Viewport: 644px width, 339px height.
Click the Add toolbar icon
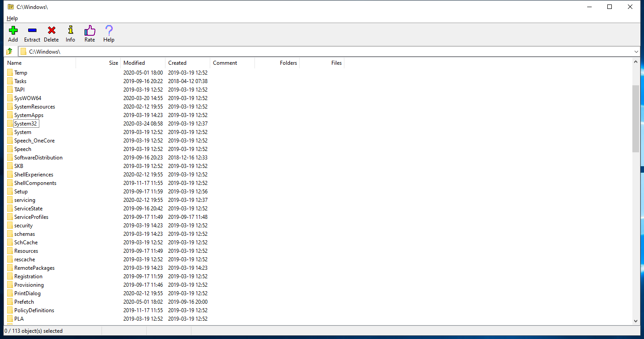[13, 31]
